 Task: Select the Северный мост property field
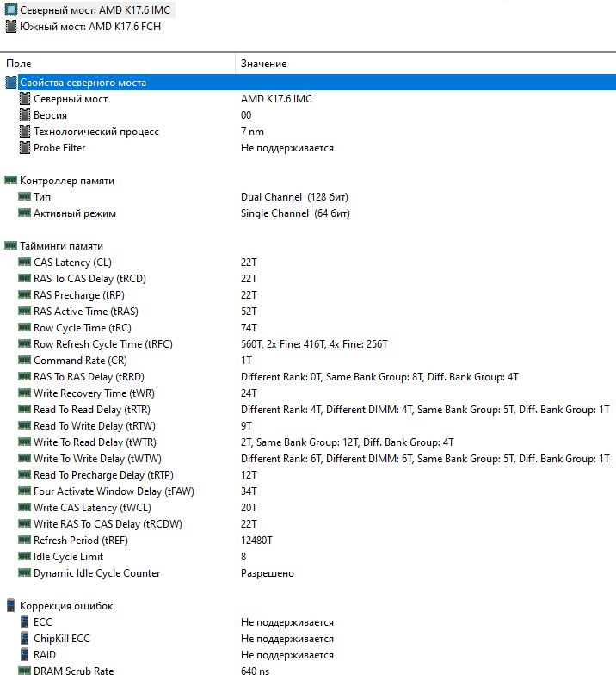click(x=71, y=99)
